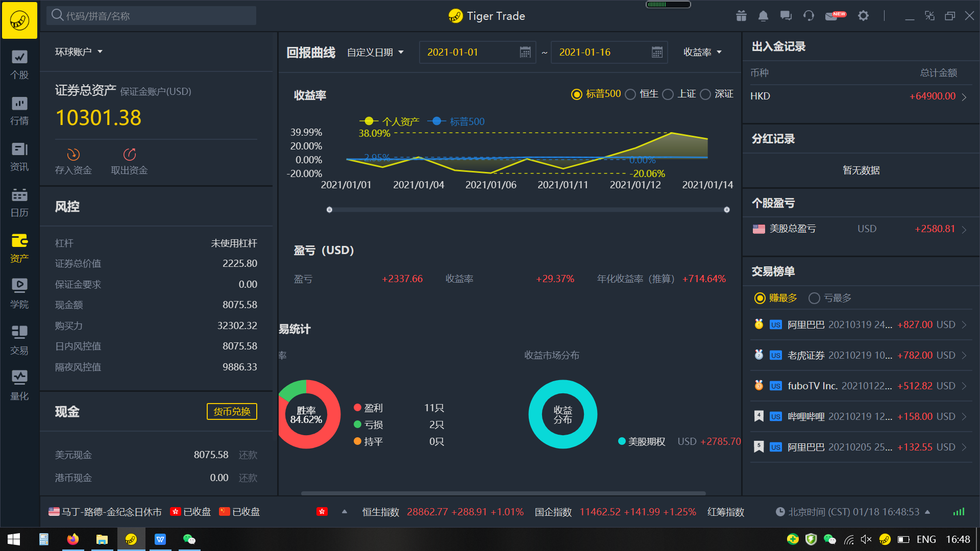This screenshot has height=551, width=980.
Task: Open WeChat from the Windows taskbar
Action: click(189, 539)
